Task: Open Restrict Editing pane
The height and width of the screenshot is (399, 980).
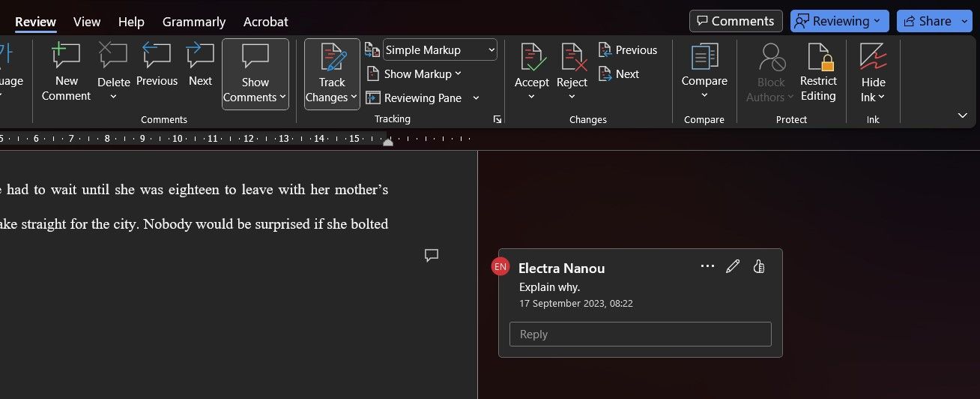Action: tap(818, 73)
